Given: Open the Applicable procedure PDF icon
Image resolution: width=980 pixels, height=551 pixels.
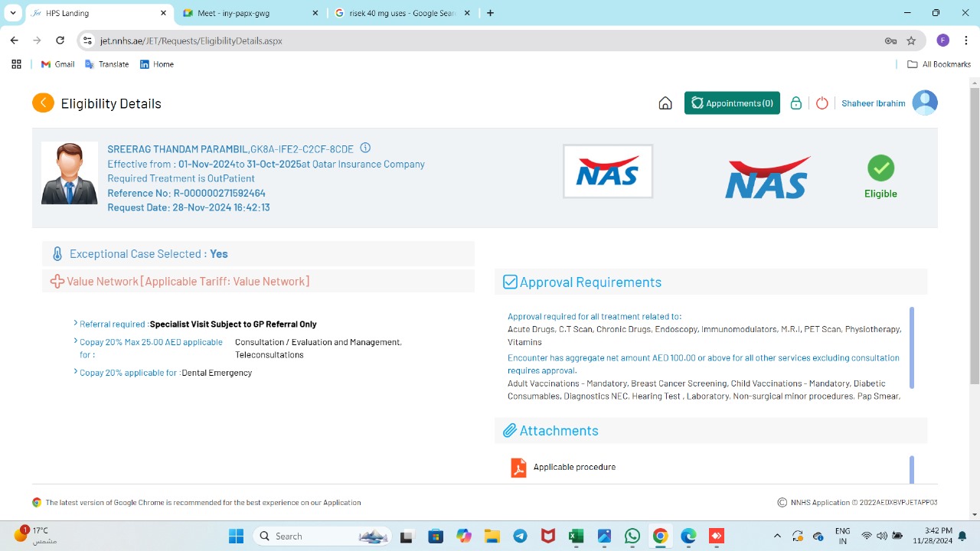Looking at the screenshot, I should pyautogui.click(x=518, y=468).
